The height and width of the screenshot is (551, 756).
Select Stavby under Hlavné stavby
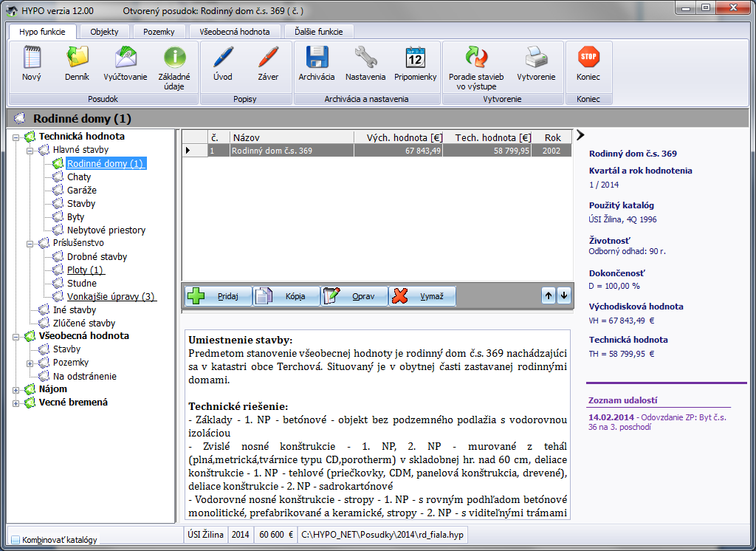81,204
